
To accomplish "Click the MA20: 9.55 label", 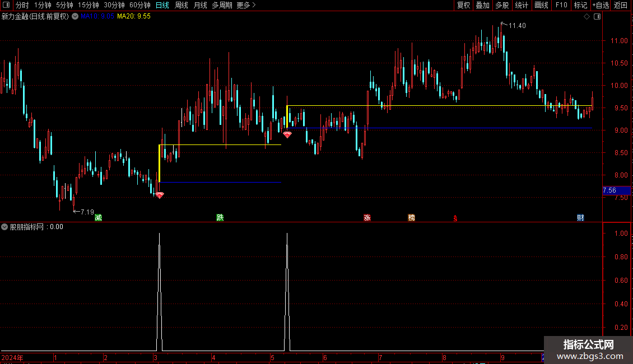I will (134, 16).
